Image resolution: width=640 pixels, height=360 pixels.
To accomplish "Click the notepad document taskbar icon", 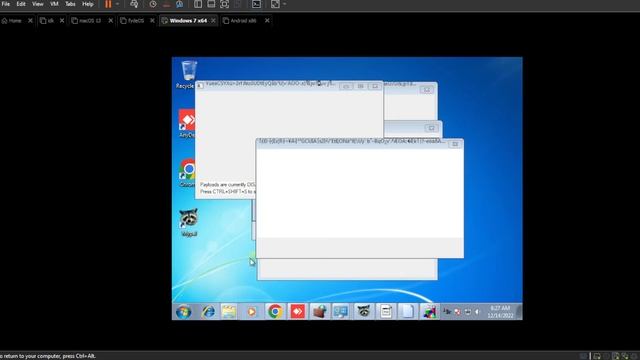I will click(x=386, y=312).
